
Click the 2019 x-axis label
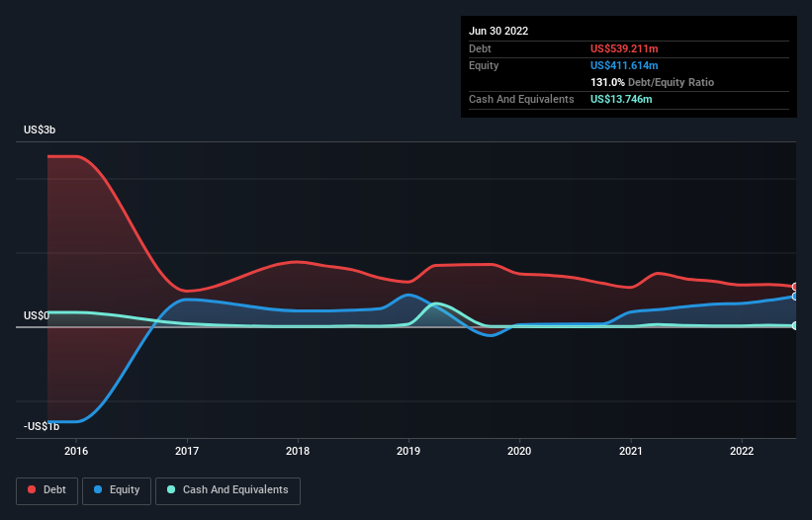(408, 451)
